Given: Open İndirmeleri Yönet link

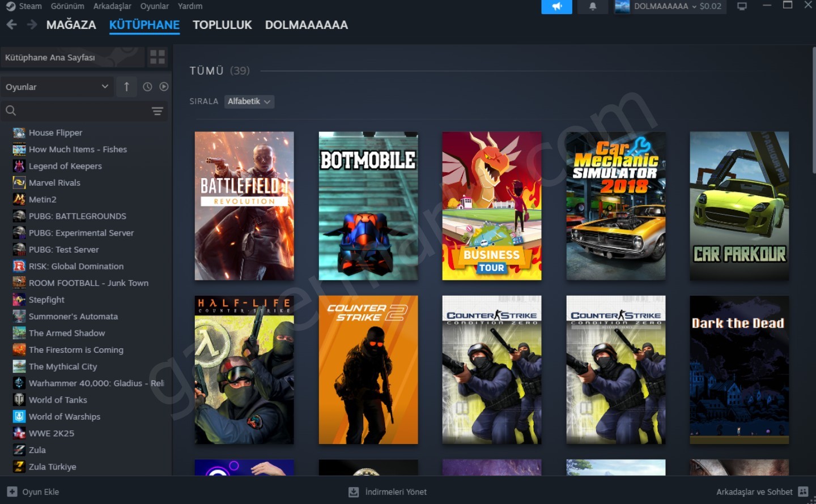Looking at the screenshot, I should click(x=388, y=492).
